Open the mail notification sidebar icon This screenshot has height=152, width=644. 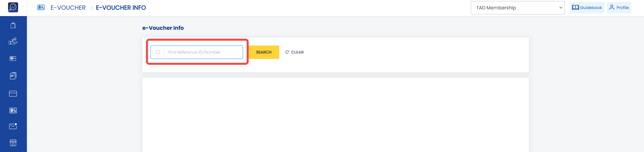tap(13, 126)
